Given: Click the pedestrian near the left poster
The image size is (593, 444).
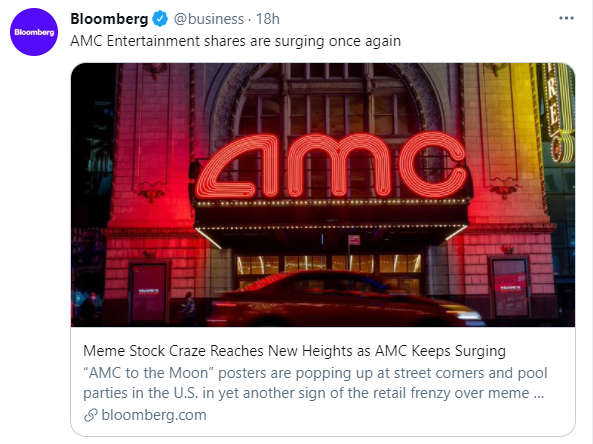Looking at the screenshot, I should click(x=188, y=307).
